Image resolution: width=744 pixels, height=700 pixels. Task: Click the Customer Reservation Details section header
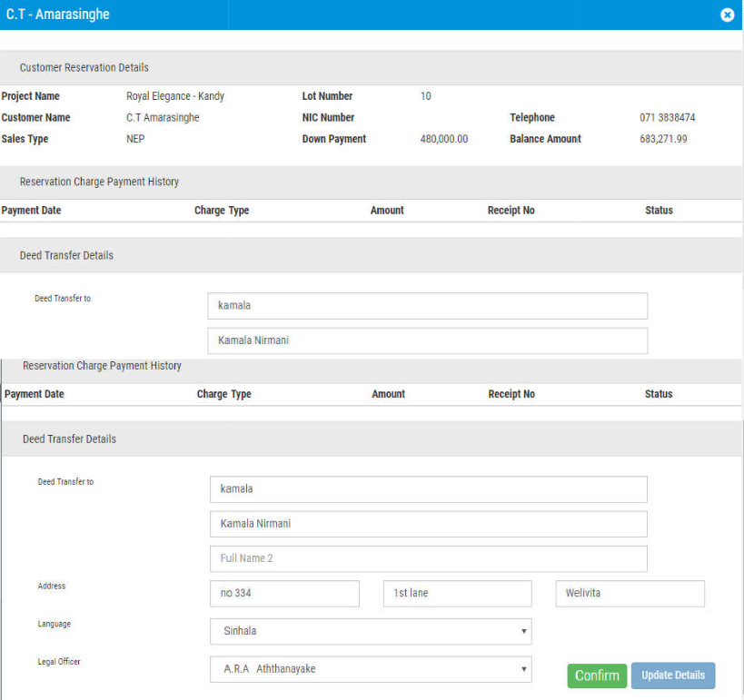[x=84, y=68]
